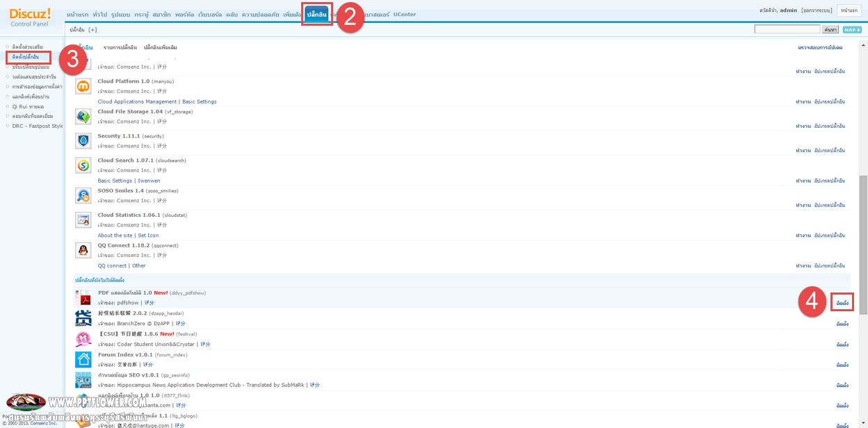This screenshot has width=868, height=428.
Task: Click the 评分 link for BranchZero @ DzAPP
Action: (181, 324)
